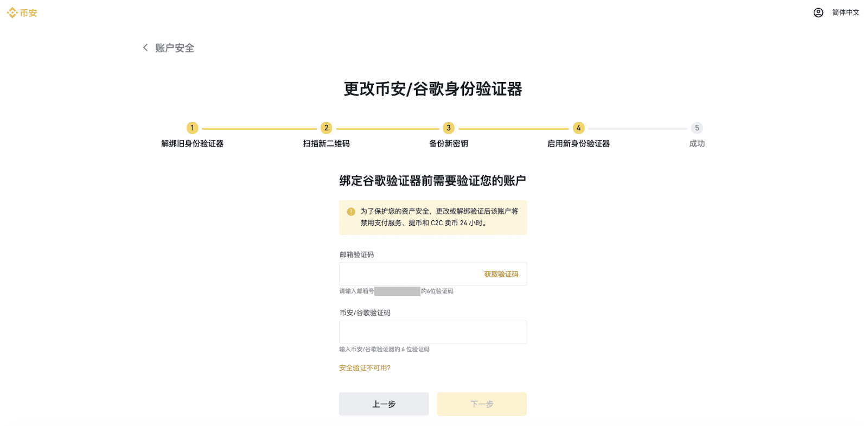Click the 账户安全 back label
868x426 pixels.
click(174, 48)
